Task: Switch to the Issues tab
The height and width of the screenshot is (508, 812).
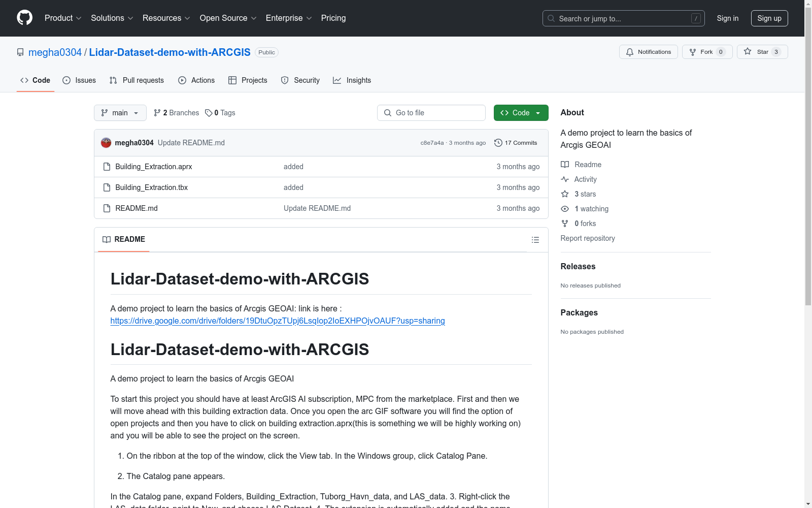Action: pyautogui.click(x=79, y=80)
